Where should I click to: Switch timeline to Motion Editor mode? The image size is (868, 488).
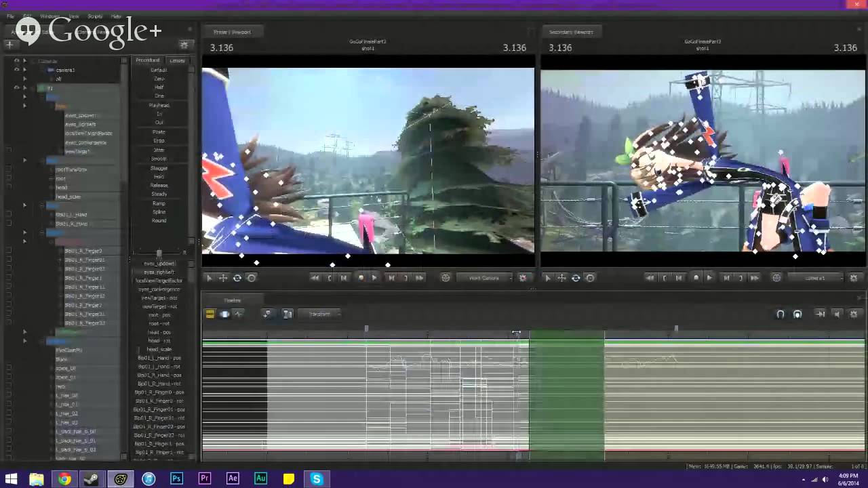[224, 314]
